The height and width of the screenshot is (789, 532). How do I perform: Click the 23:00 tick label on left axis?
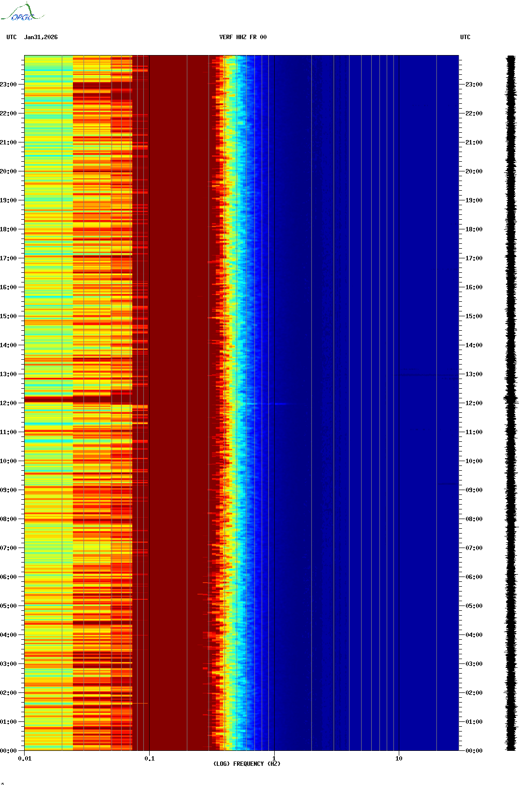tap(8, 85)
